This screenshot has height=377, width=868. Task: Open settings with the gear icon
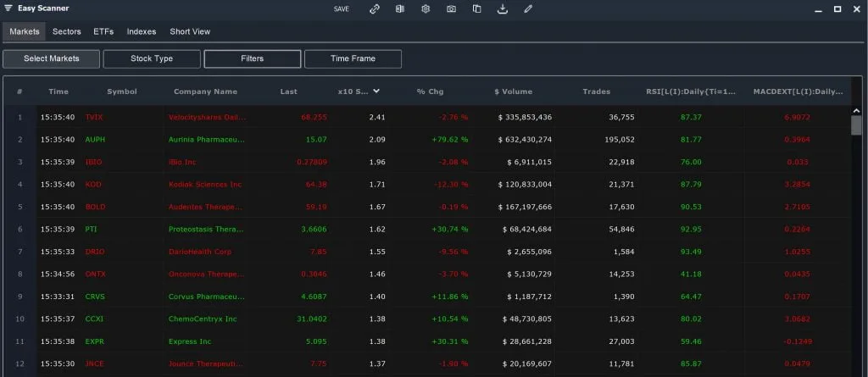tap(426, 8)
